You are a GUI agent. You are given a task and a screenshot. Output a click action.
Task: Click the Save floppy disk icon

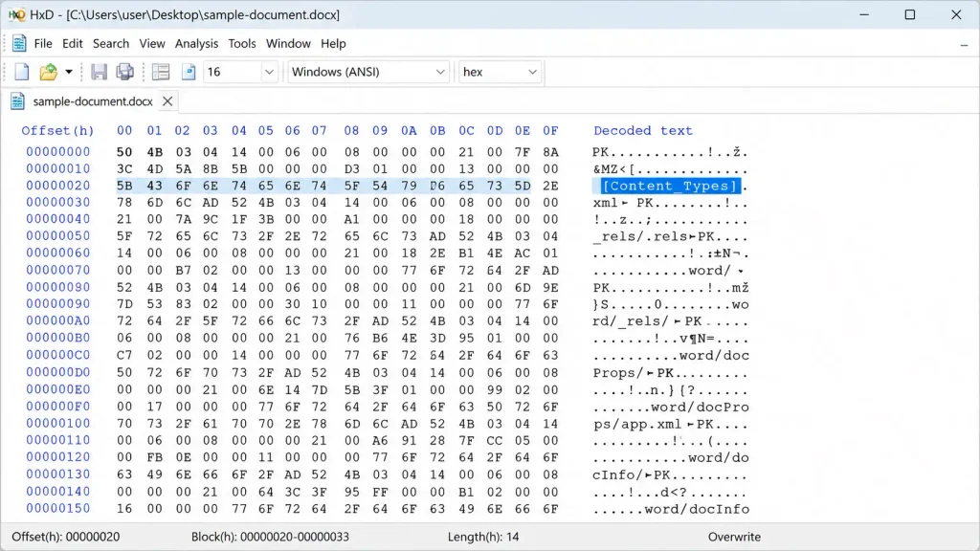click(99, 72)
